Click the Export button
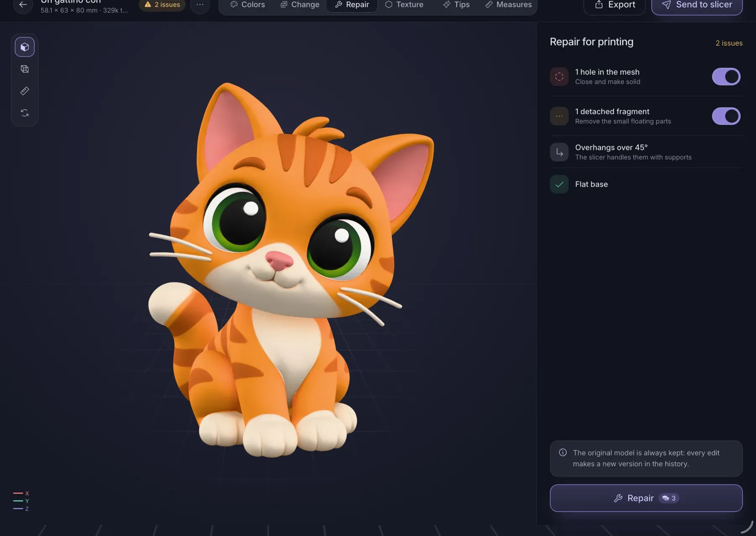This screenshot has height=536, width=756. tap(615, 5)
